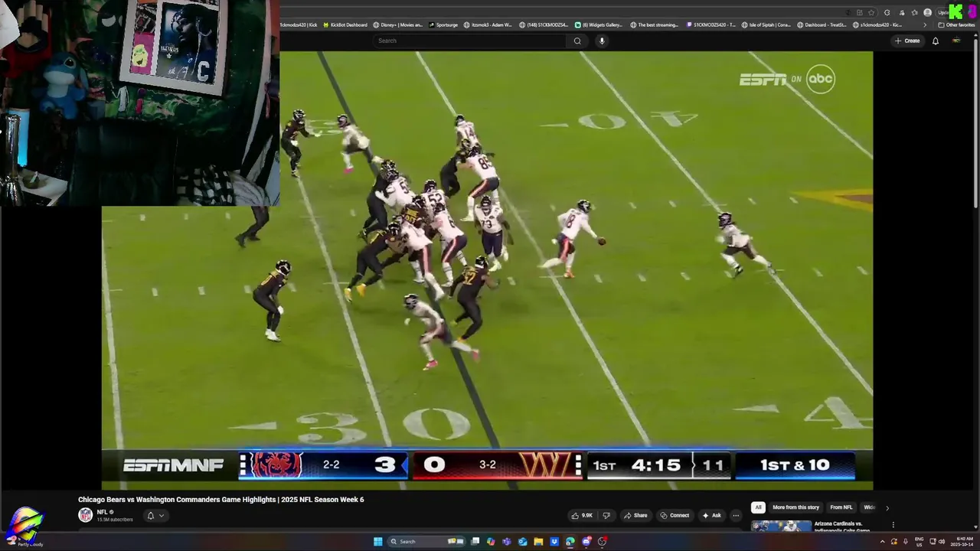Screen dimensions: 980x551
Task: Click the Share button
Action: 635,515
